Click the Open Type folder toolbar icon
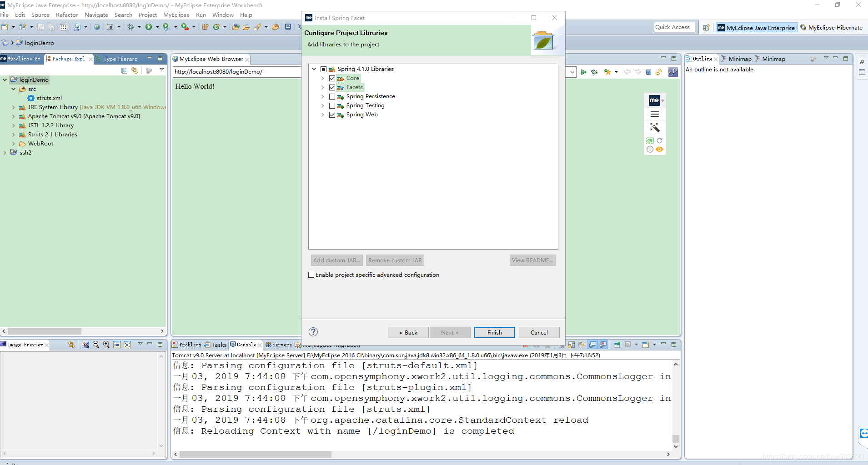The image size is (868, 465). click(x=236, y=27)
